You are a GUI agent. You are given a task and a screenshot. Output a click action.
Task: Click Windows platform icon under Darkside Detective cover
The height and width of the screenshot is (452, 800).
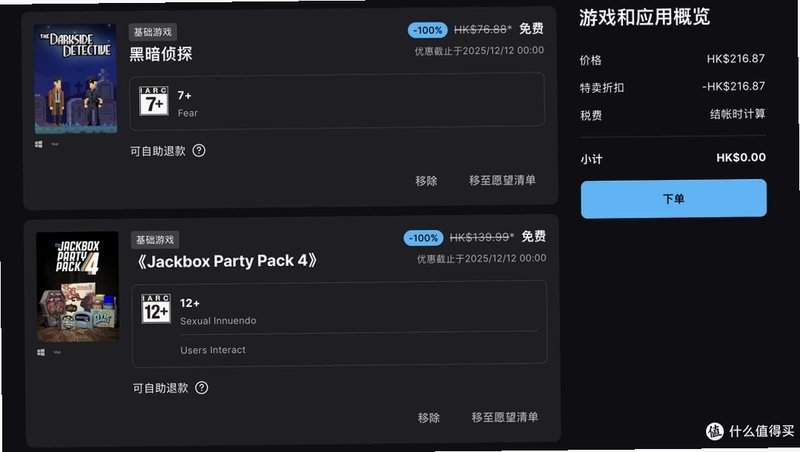(39, 144)
